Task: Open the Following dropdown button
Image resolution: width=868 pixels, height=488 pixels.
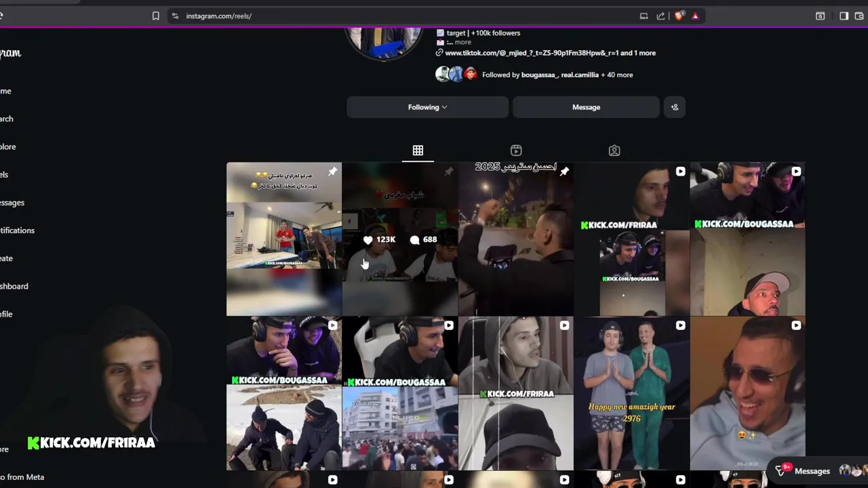Action: (427, 107)
